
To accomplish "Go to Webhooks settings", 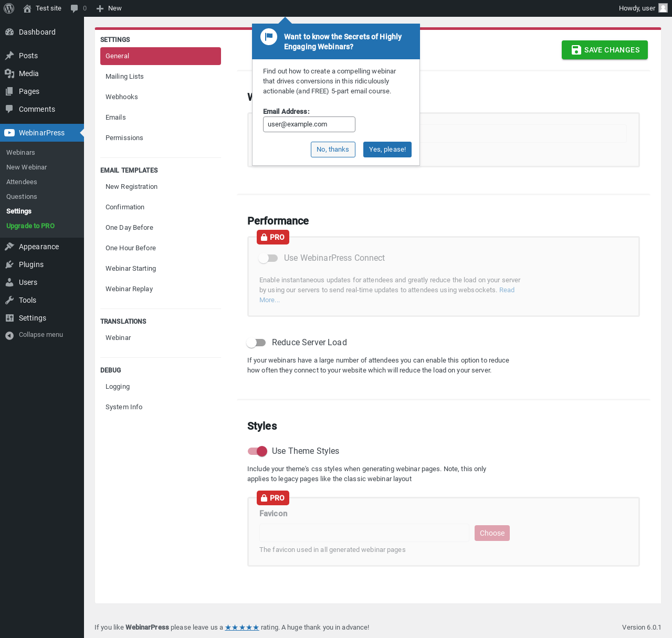I will coord(161,97).
